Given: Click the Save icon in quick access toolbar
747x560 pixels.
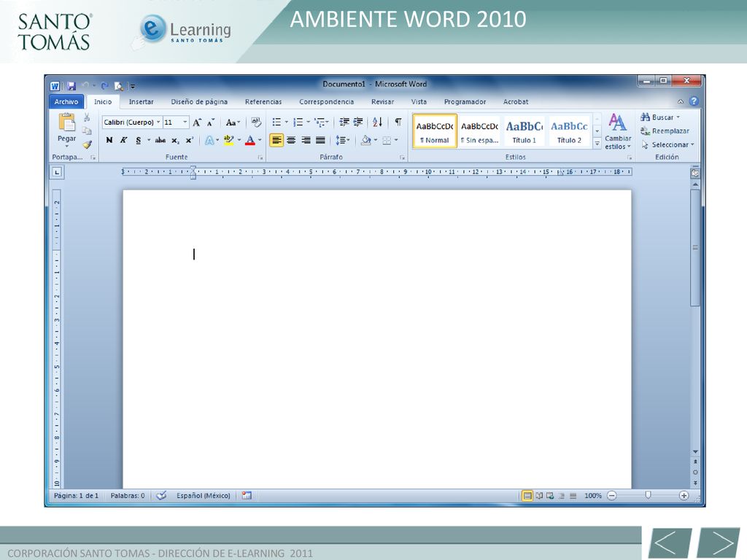Looking at the screenshot, I should click(71, 86).
